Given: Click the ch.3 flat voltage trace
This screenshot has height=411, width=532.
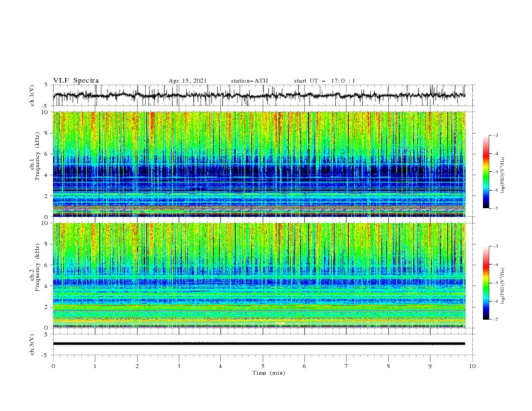Looking at the screenshot, I should pos(259,344).
